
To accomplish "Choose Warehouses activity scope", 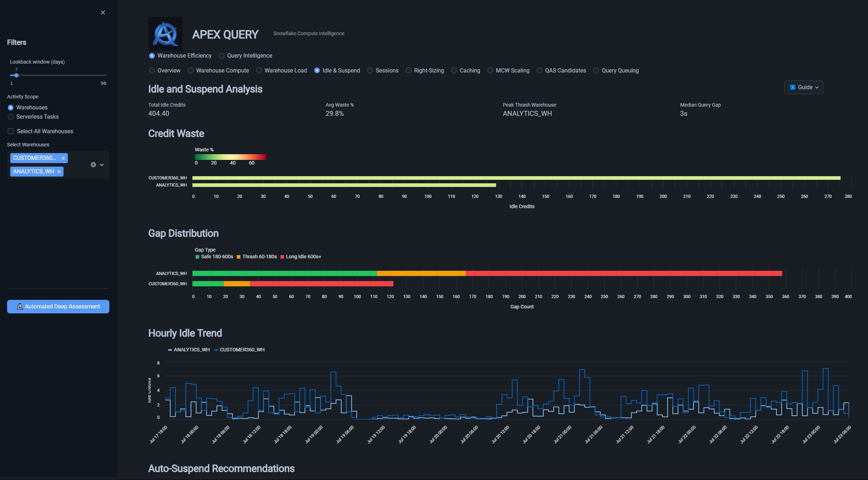I will pyautogui.click(x=28, y=108).
